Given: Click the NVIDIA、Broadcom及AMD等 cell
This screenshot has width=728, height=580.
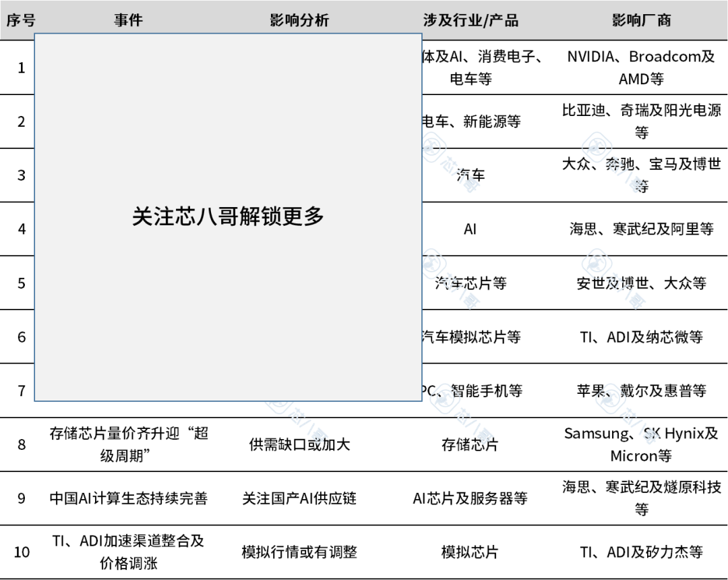Looking at the screenshot, I should tap(641, 67).
